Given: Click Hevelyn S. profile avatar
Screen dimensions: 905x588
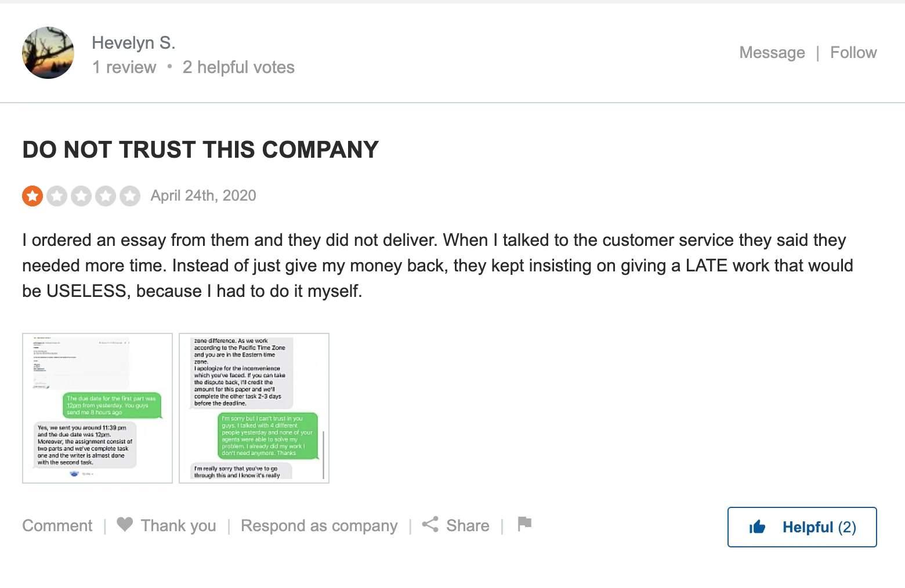Looking at the screenshot, I should point(48,53).
